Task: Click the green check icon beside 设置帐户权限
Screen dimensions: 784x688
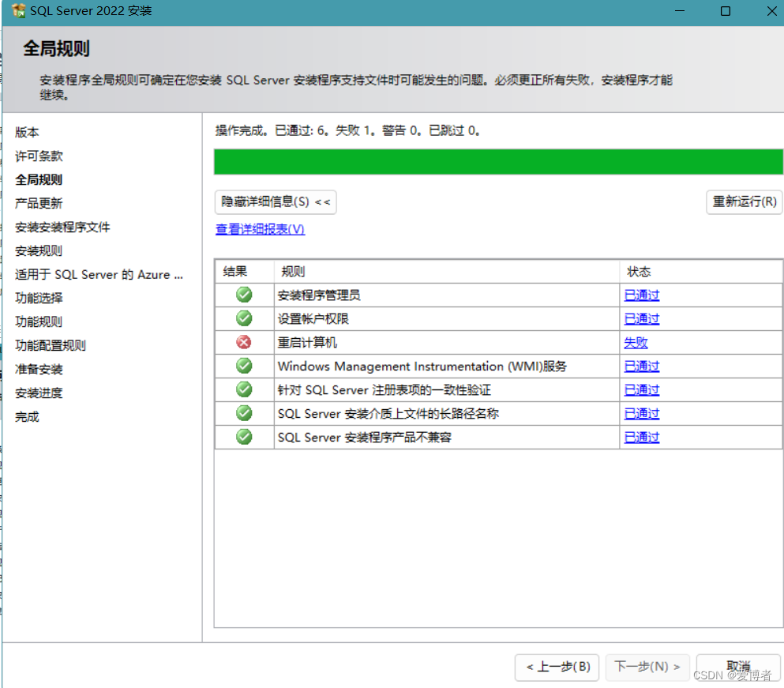Action: click(x=244, y=318)
